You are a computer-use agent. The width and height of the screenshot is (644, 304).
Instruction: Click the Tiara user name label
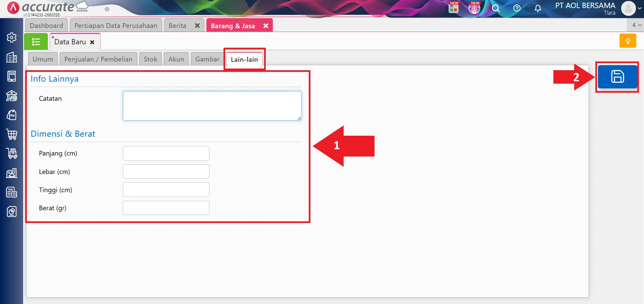click(x=609, y=13)
